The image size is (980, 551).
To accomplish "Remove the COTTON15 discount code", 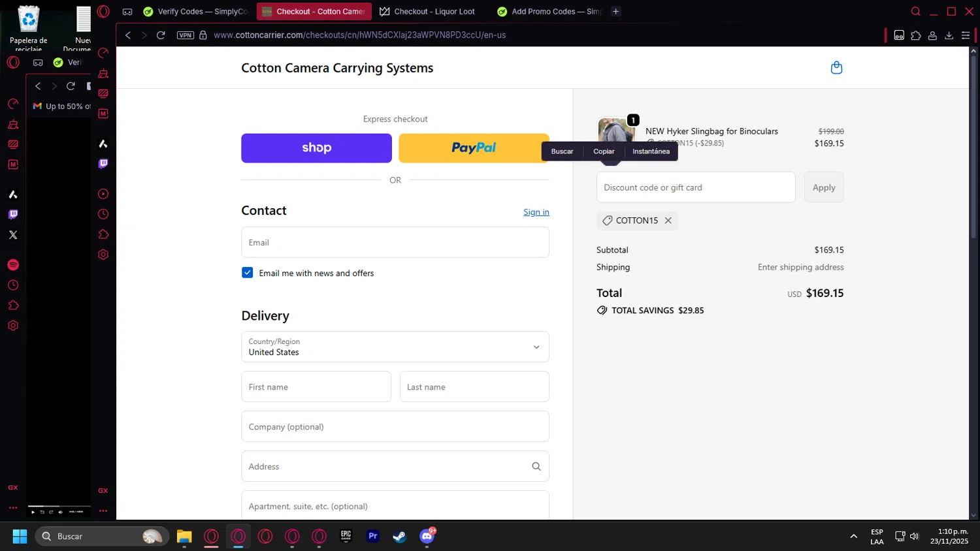I will tap(668, 221).
